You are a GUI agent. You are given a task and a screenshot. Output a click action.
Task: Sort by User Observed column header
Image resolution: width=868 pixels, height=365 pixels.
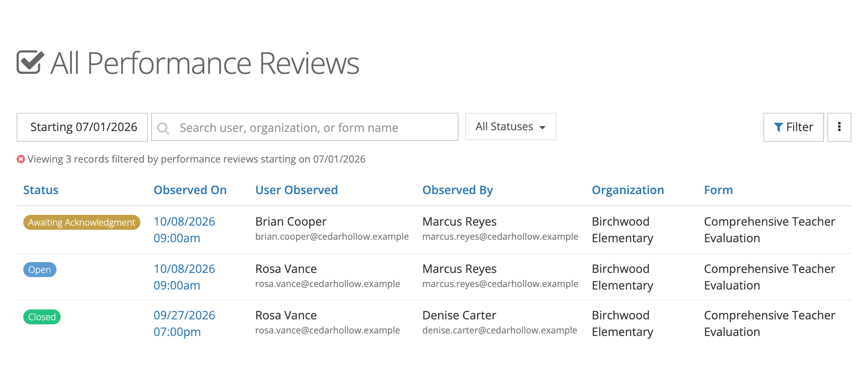pos(297,190)
